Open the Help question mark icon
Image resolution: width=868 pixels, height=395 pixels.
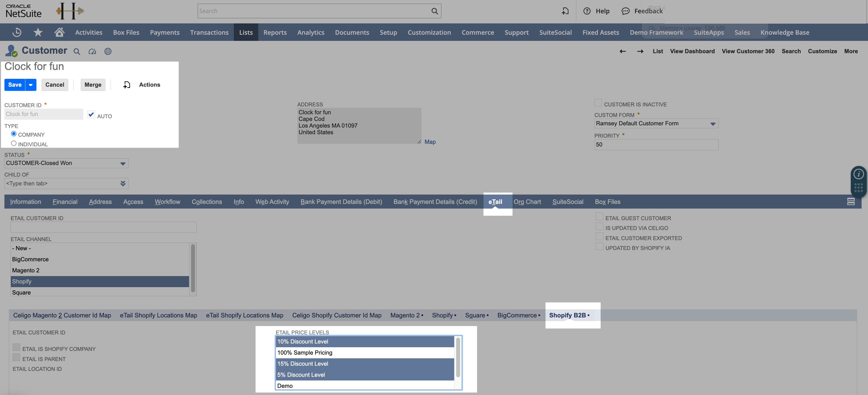pyautogui.click(x=587, y=11)
